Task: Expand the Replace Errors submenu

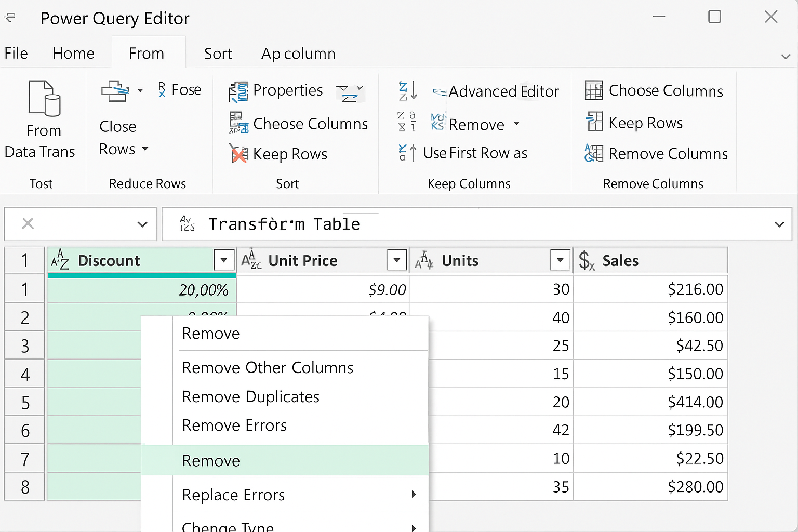Action: point(414,494)
